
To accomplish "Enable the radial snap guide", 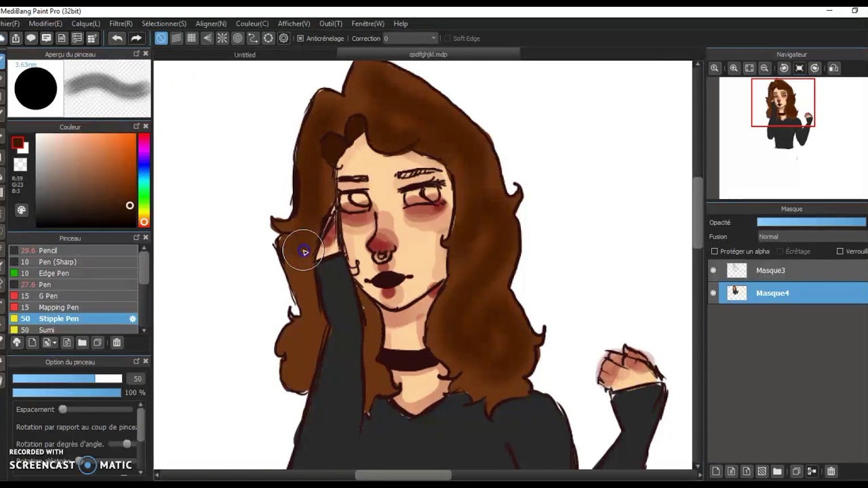I will [222, 39].
